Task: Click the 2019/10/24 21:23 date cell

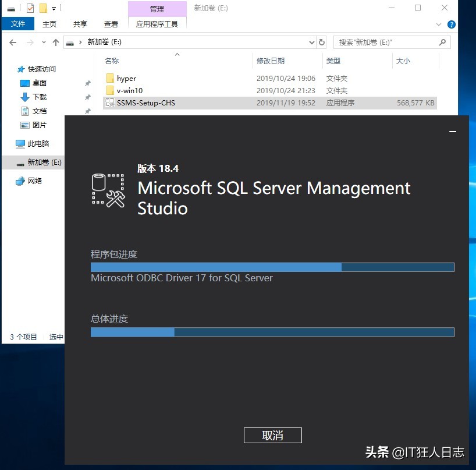Action: coord(286,90)
